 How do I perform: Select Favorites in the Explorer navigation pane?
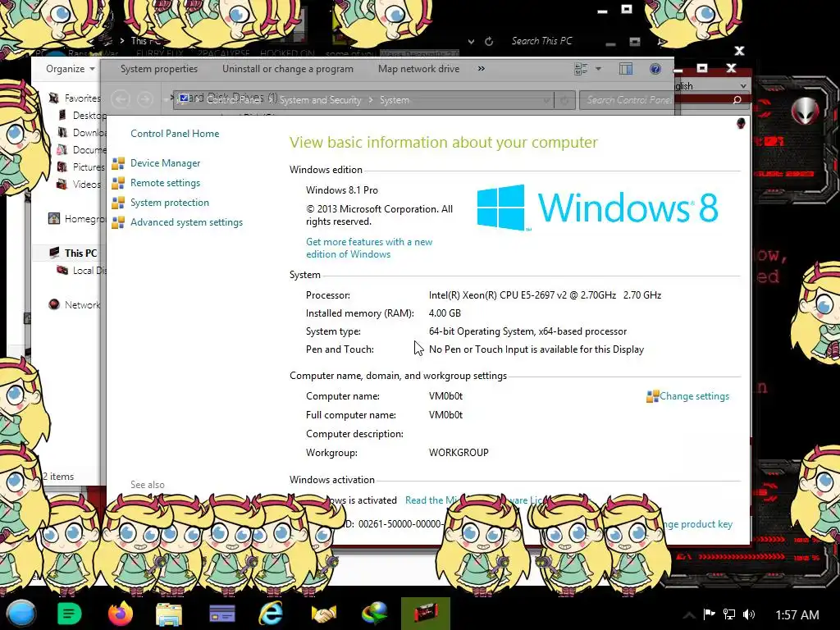click(82, 98)
